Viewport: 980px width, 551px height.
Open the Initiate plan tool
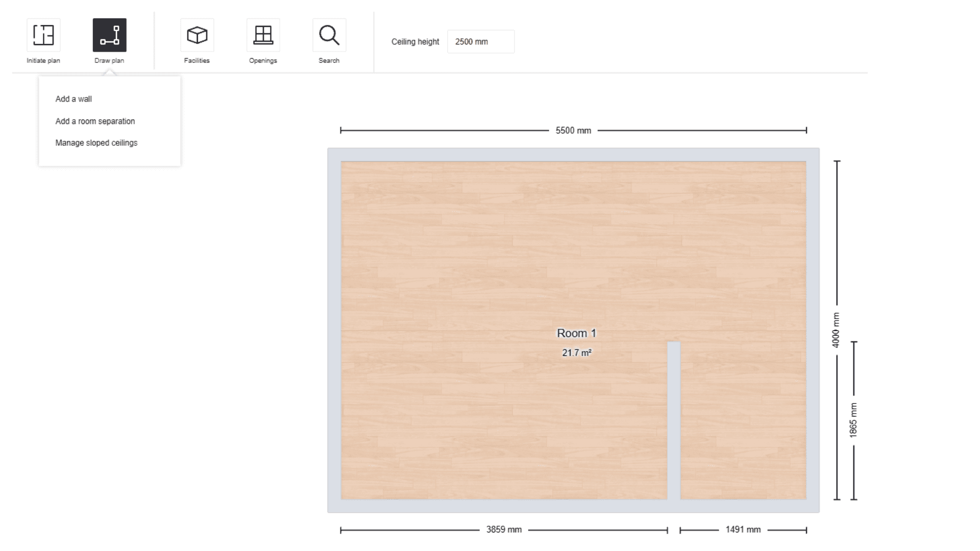[x=43, y=35]
